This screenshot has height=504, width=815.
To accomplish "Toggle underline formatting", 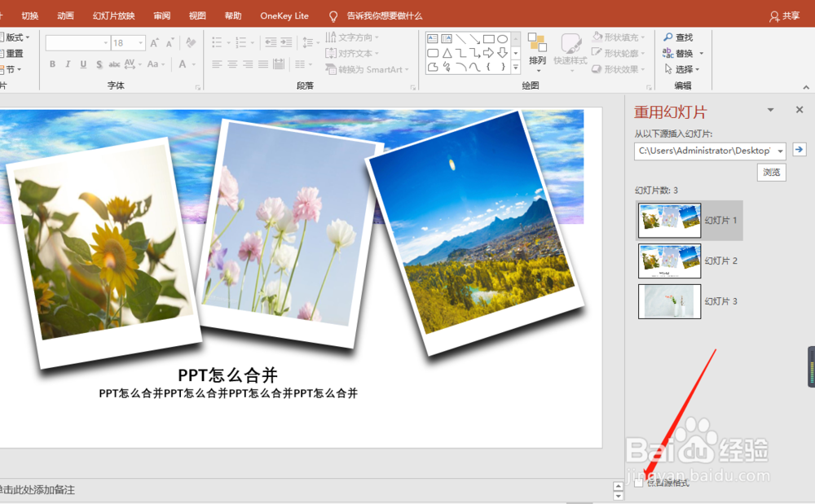I will (x=81, y=64).
